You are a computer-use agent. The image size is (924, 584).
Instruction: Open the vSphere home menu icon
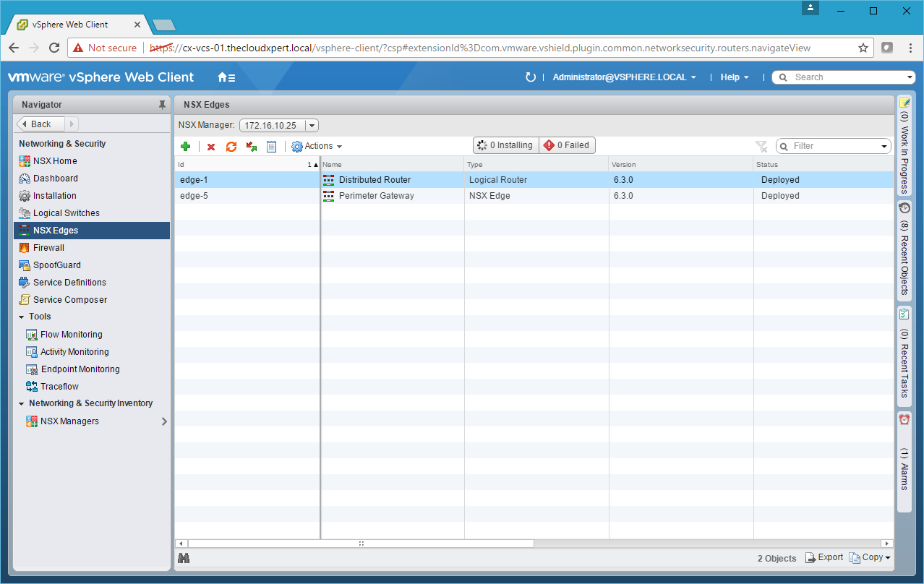pyautogui.click(x=226, y=77)
